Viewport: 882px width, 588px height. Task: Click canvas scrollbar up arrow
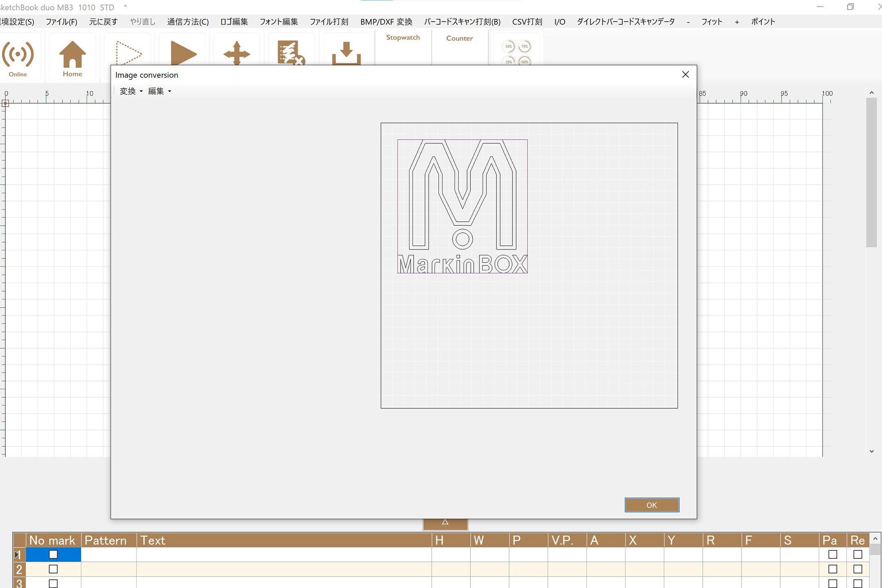[x=872, y=93]
